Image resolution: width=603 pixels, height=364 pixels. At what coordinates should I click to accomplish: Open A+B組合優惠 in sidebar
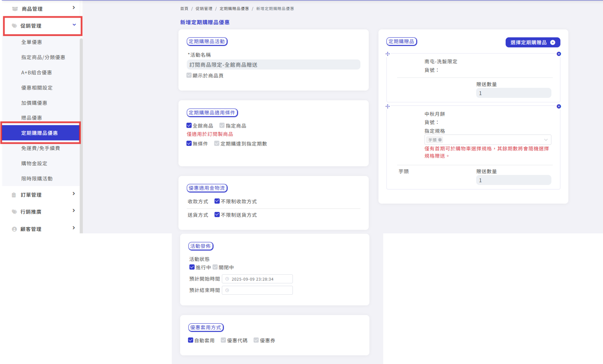pyautogui.click(x=36, y=73)
